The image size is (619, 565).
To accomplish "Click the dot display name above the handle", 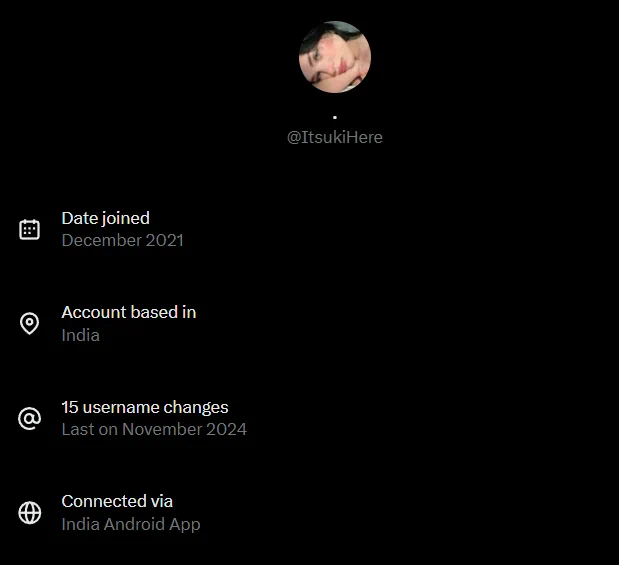I will pyautogui.click(x=335, y=117).
